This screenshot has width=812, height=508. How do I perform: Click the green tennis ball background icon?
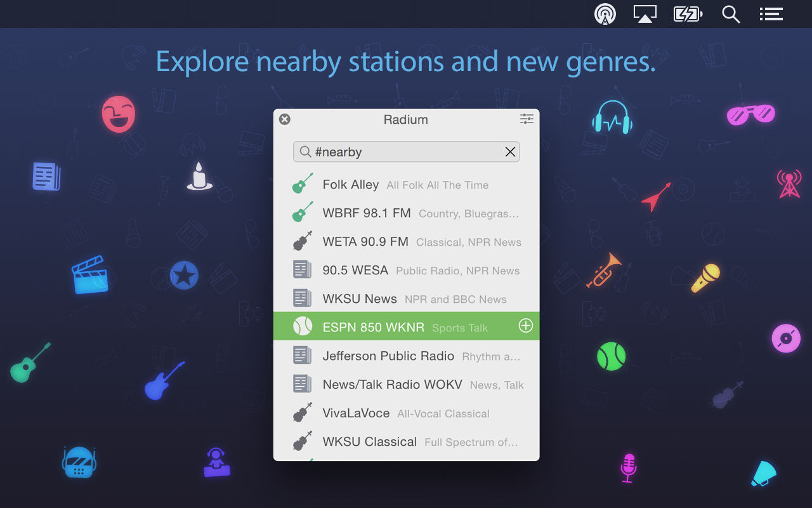pyautogui.click(x=612, y=356)
